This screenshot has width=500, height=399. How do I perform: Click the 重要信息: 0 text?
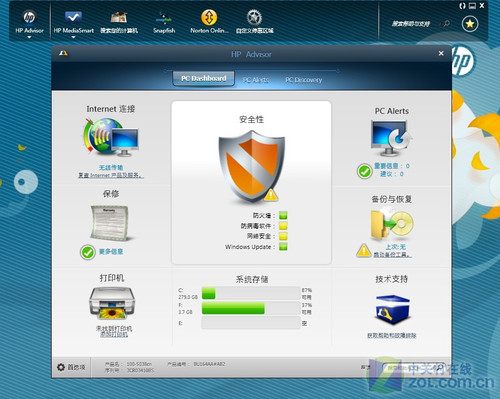pyautogui.click(x=392, y=166)
